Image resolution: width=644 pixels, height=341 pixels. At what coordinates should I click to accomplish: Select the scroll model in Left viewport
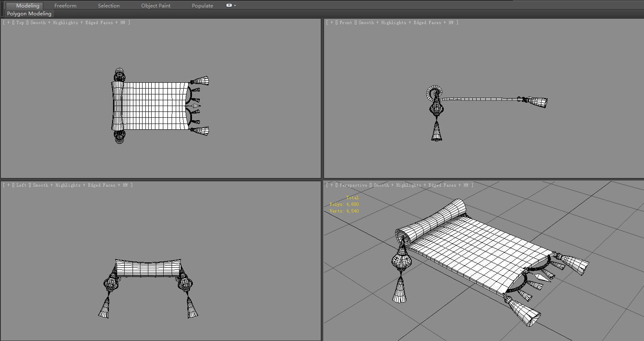148,268
